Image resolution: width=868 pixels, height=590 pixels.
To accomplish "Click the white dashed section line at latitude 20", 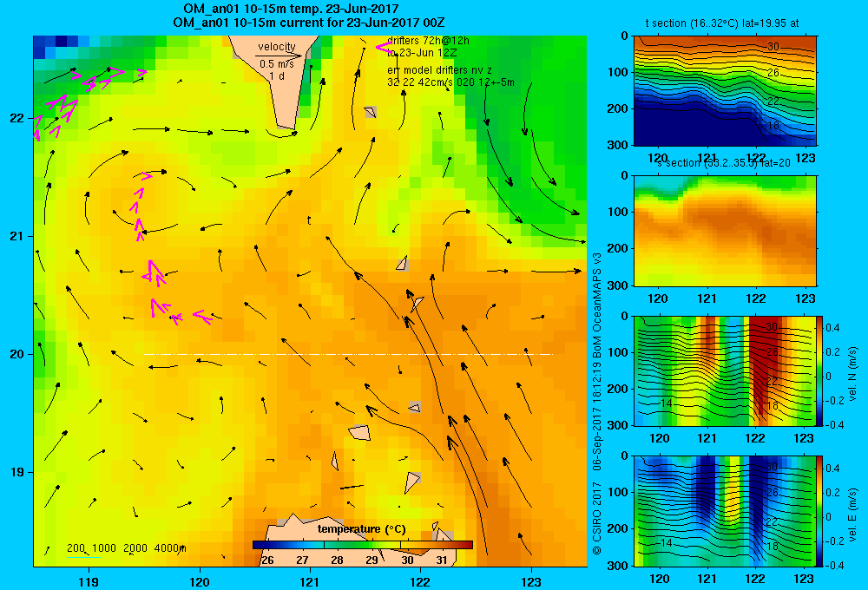I will click(x=348, y=354).
